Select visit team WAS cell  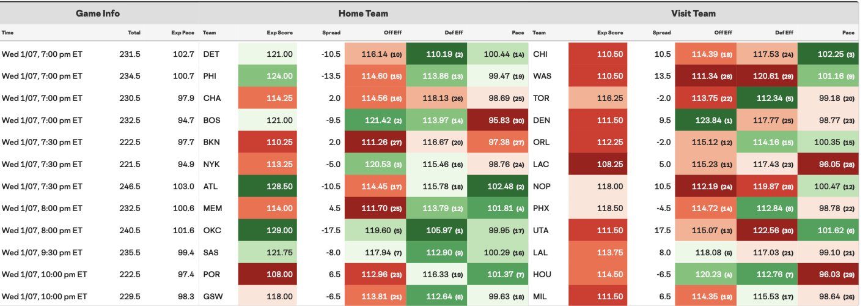pos(541,76)
